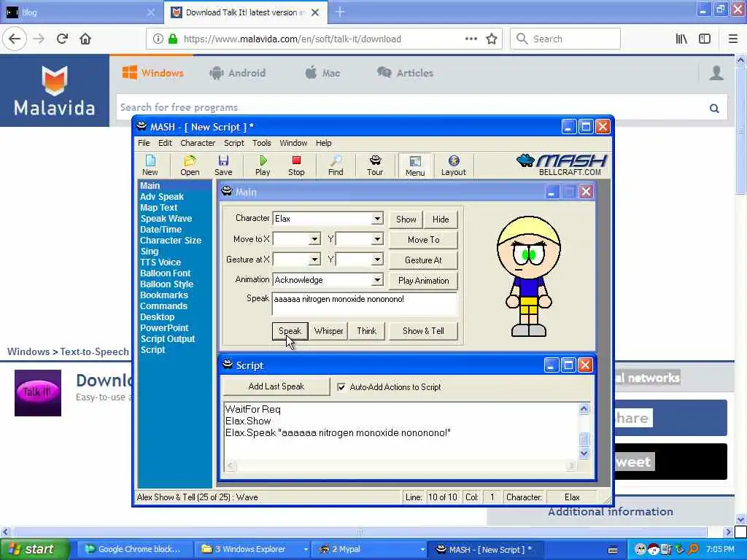Select PowerPoint in the sidebar list
The height and width of the screenshot is (560, 747).
point(164,328)
